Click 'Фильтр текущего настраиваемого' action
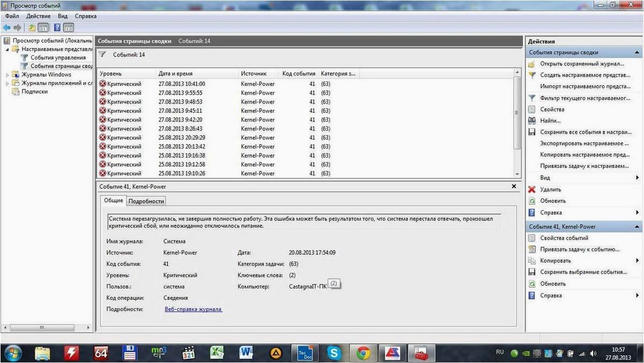The height and width of the screenshot is (363, 644). click(x=585, y=98)
